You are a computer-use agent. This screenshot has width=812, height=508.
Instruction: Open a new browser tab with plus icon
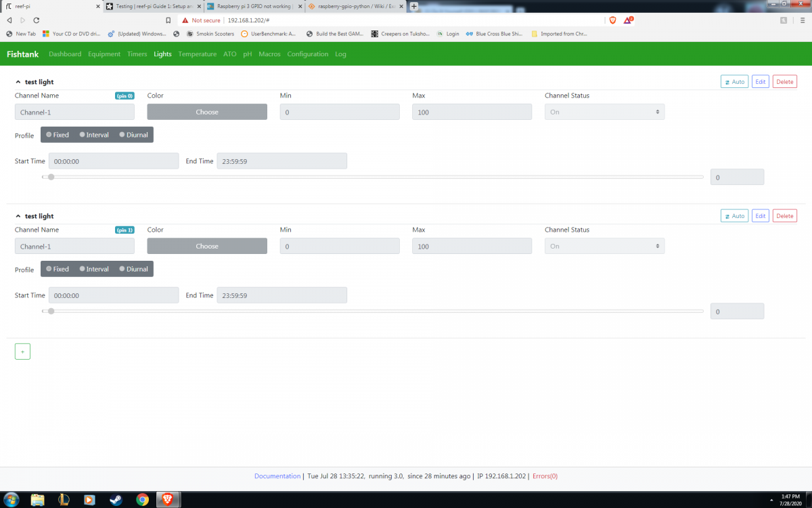tap(414, 6)
